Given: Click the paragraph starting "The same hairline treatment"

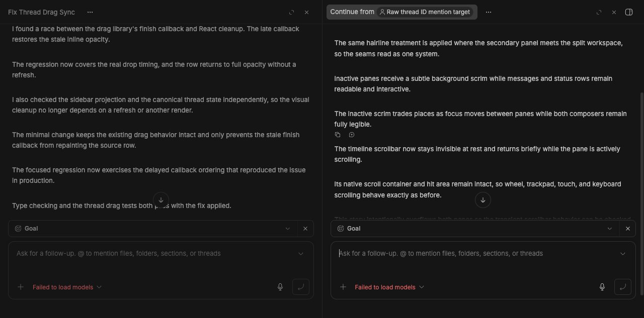Looking at the screenshot, I should click(478, 48).
